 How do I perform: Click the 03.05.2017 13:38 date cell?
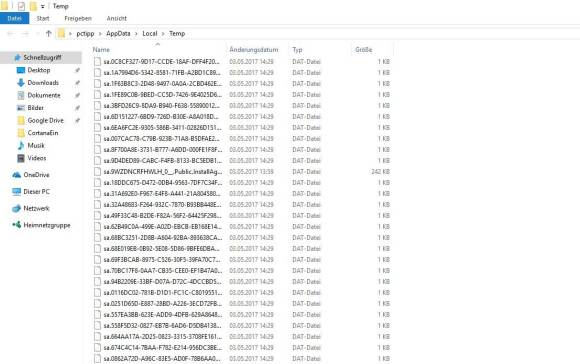[252, 172]
